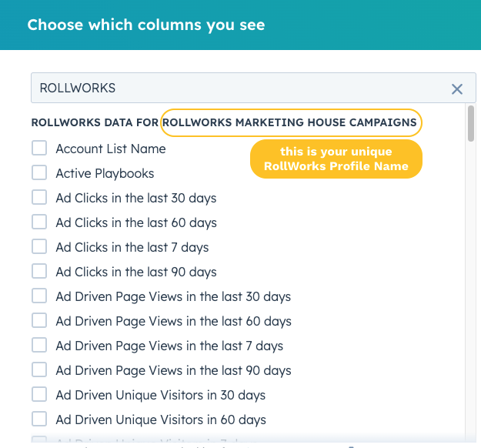The width and height of the screenshot is (481, 448).
Task: Check Ad Clicks in the last 90 days
Action: 39,272
